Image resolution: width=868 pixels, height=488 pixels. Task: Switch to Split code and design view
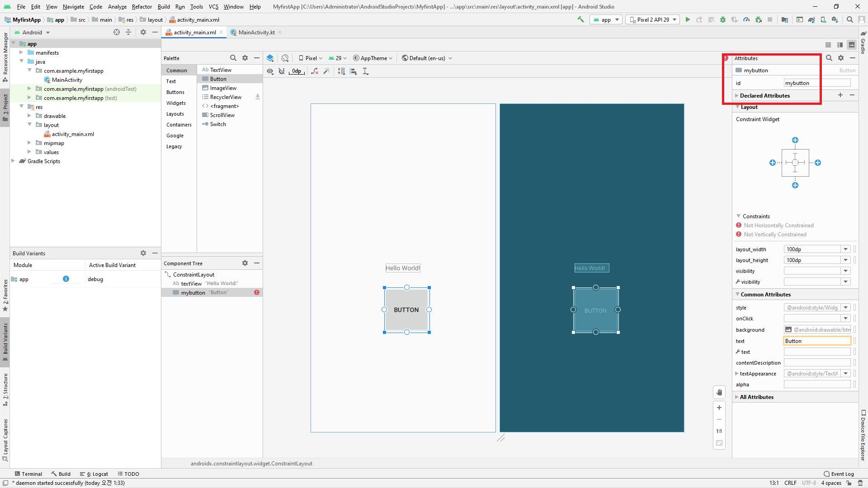(840, 45)
